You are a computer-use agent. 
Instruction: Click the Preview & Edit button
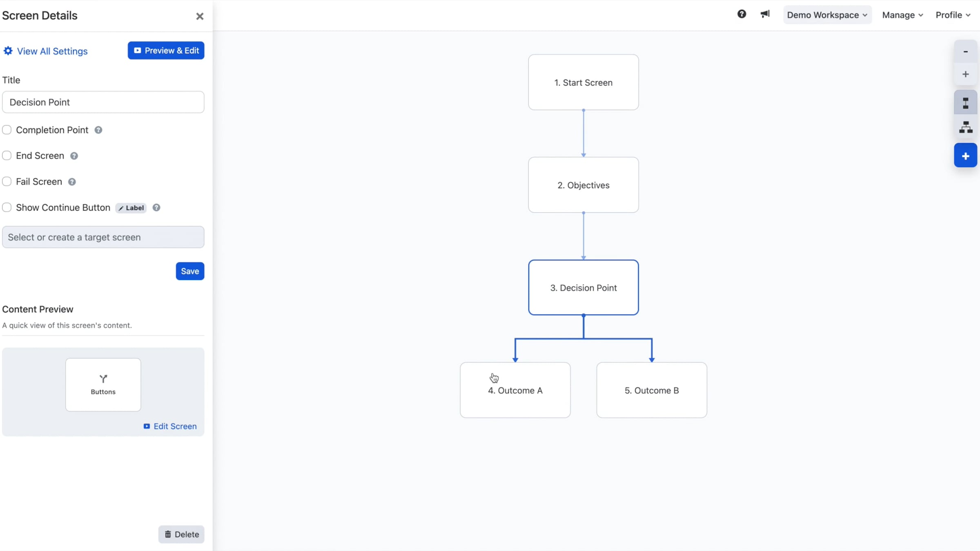coord(166,51)
